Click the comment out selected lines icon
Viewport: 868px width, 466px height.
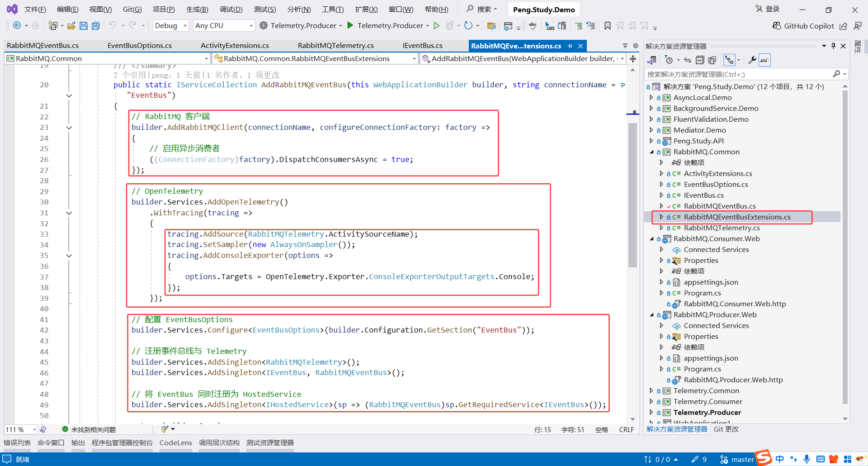coord(579,25)
